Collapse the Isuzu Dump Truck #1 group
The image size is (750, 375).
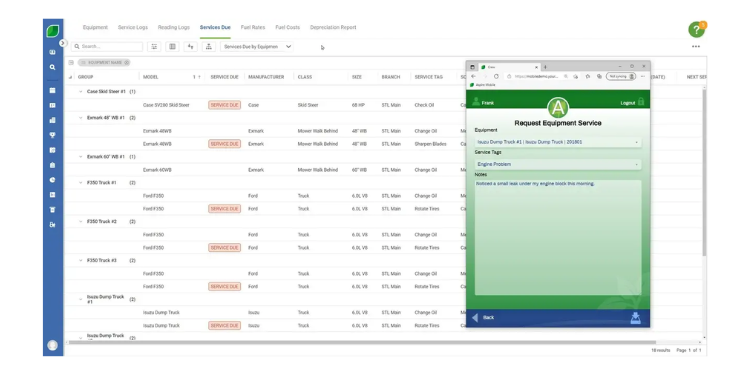(81, 299)
